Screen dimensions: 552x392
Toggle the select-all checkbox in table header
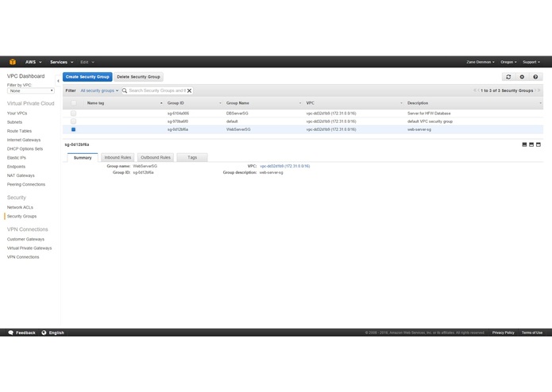[74, 103]
